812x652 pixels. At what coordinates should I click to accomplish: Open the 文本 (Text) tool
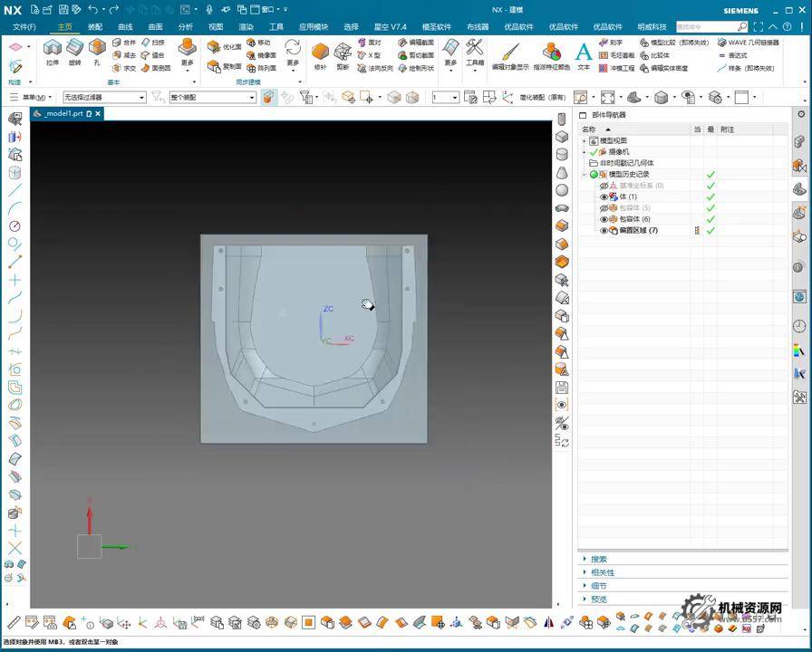point(584,53)
